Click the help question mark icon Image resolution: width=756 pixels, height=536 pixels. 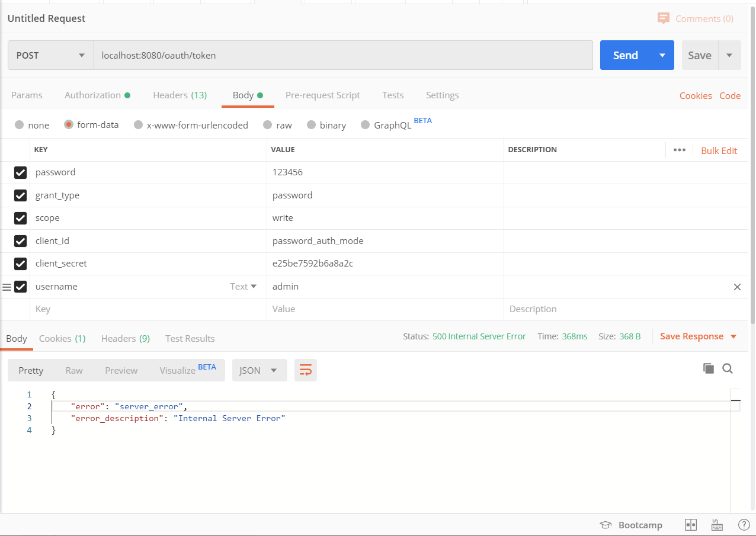(744, 525)
